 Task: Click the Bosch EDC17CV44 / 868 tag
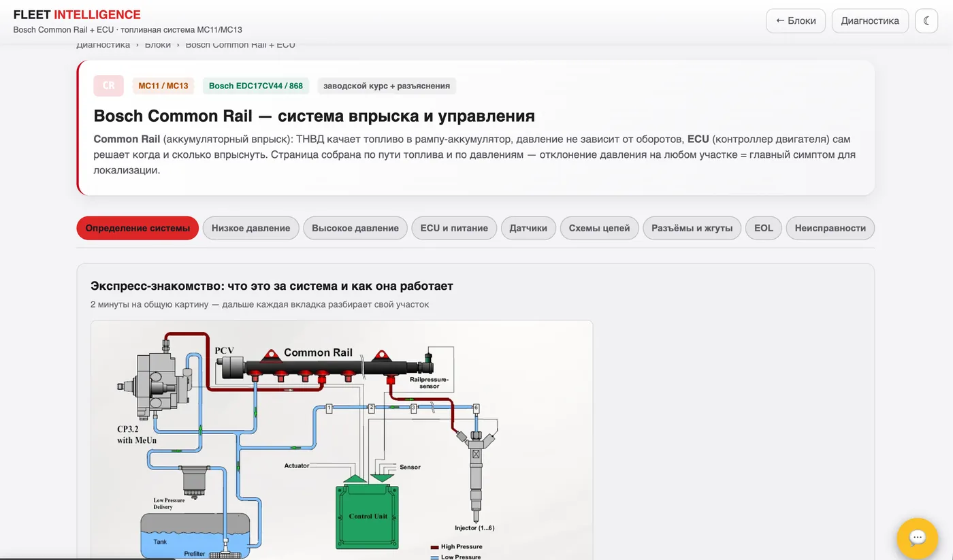(256, 86)
